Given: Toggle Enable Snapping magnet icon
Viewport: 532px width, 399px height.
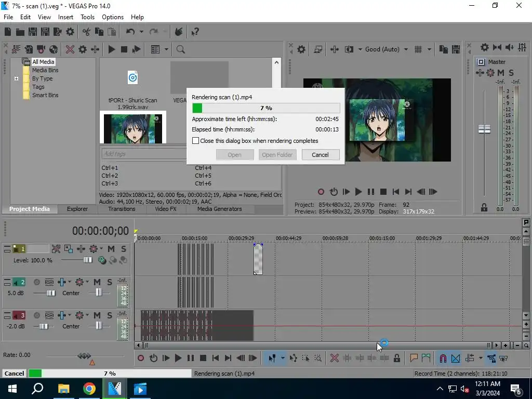Looking at the screenshot, I should [443, 358].
